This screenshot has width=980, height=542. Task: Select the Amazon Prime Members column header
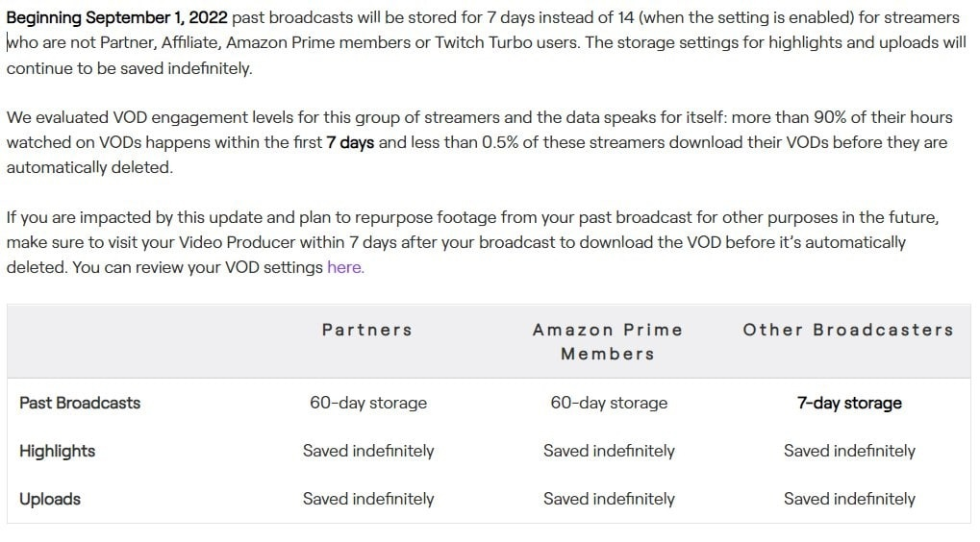(x=608, y=341)
